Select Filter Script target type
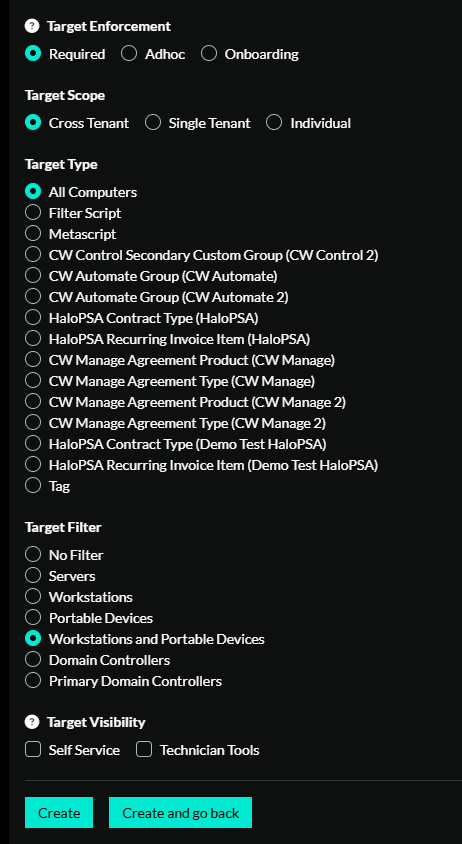The width and height of the screenshot is (462, 844). [33, 213]
